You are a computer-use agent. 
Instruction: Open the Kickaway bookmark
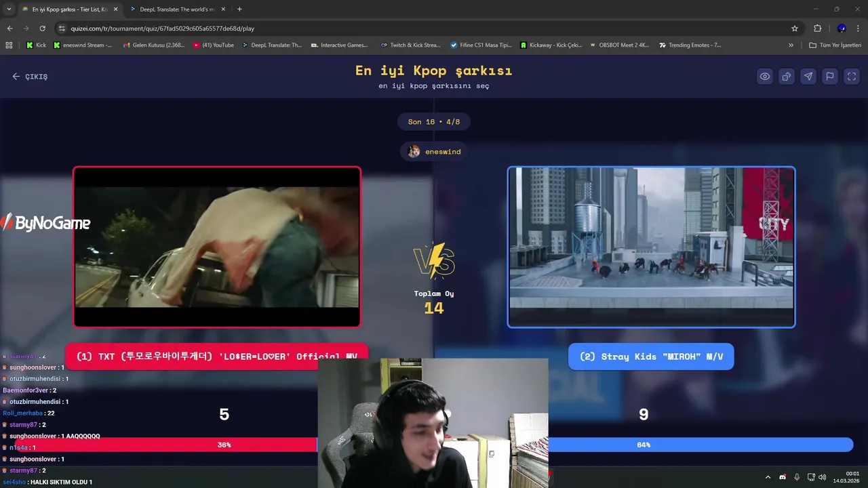551,45
